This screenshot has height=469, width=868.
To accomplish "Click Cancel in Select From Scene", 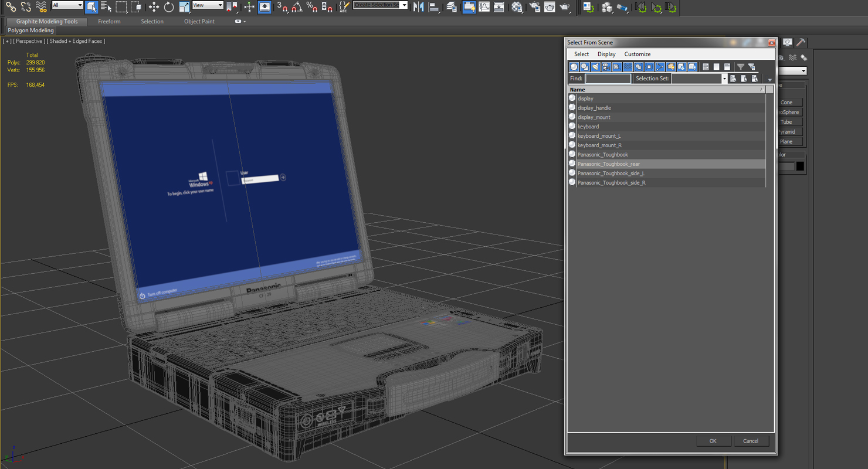I will 751,441.
